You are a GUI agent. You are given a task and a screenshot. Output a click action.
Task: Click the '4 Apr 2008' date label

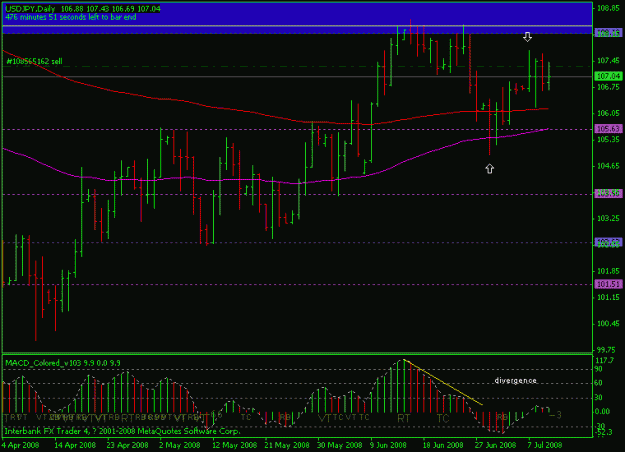pyautogui.click(x=21, y=445)
